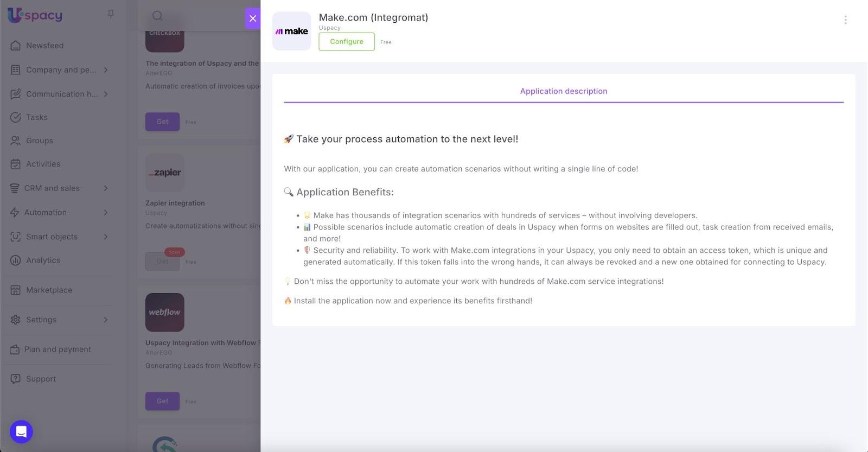Click the Support question-mark icon
This screenshot has height=452, width=868.
[16, 379]
